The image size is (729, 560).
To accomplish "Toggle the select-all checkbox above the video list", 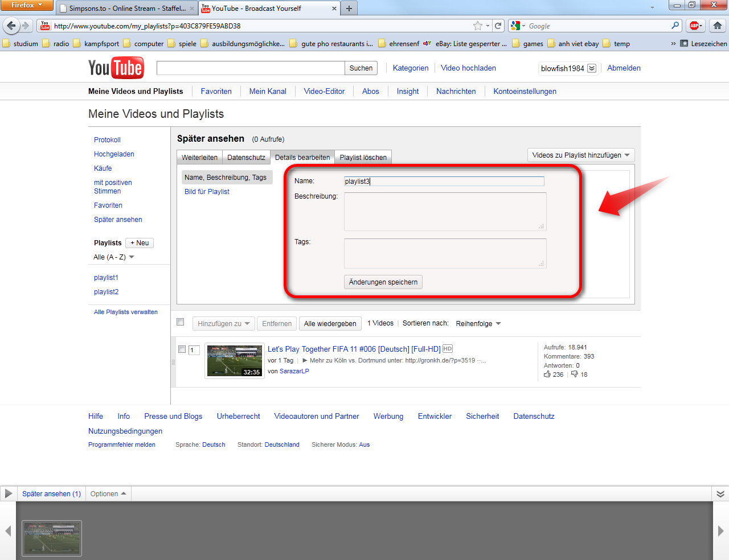I will click(x=180, y=322).
